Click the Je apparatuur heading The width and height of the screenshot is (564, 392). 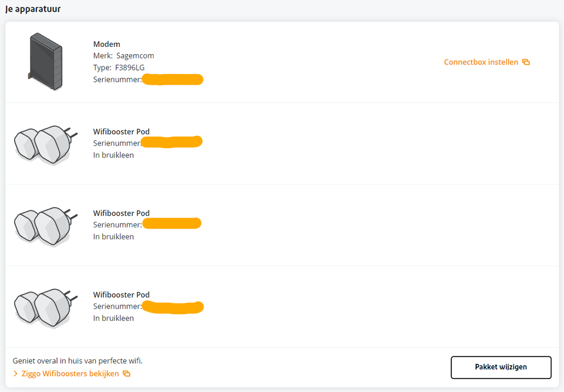coord(33,10)
